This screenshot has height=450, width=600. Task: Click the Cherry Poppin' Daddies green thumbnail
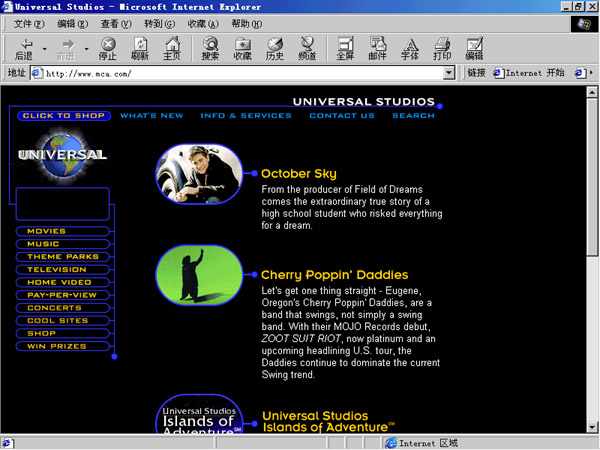[x=199, y=275]
